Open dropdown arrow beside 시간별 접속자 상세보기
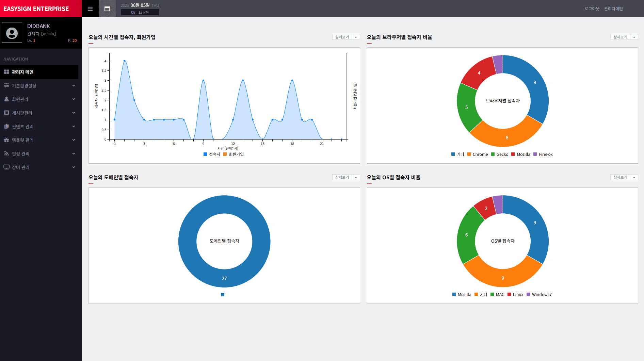 tap(356, 37)
